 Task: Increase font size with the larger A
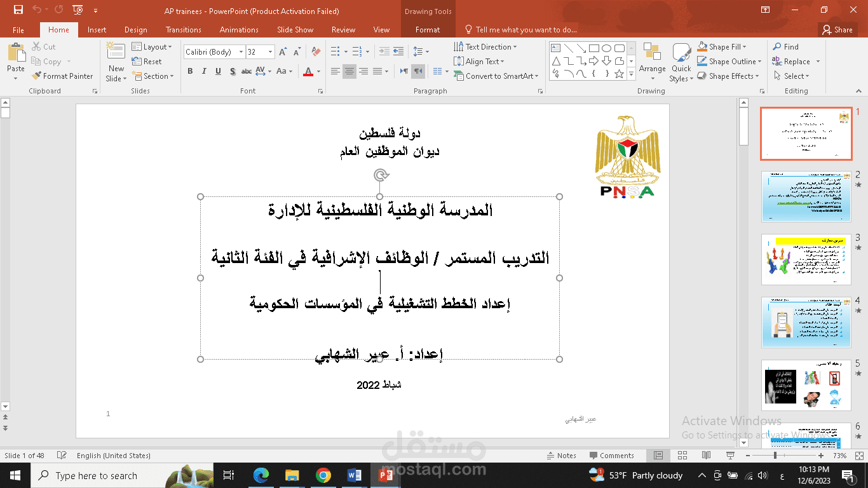click(285, 51)
